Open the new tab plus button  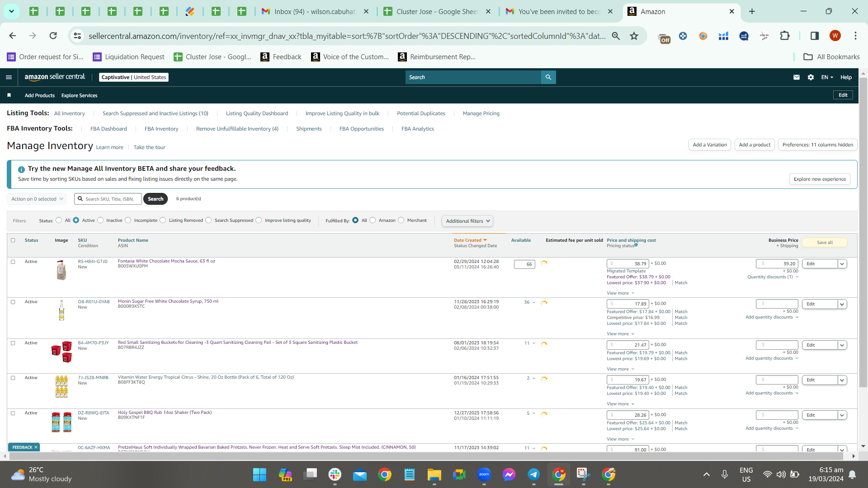click(752, 11)
